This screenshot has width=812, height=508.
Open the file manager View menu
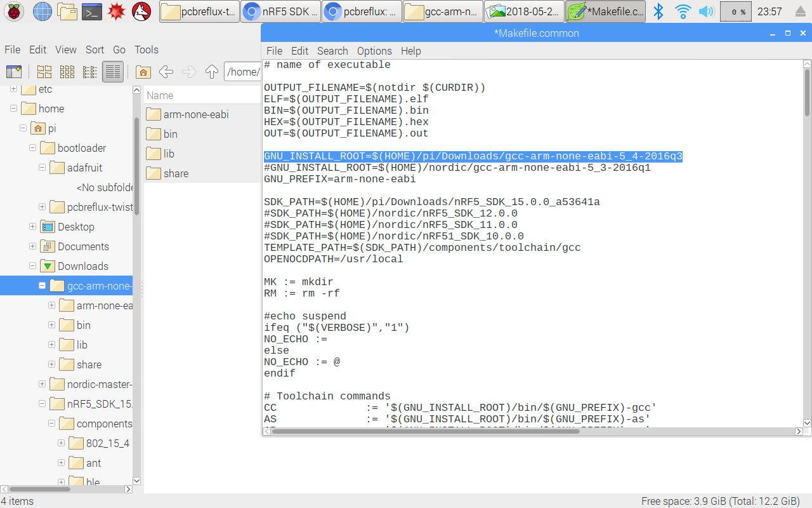(x=66, y=50)
